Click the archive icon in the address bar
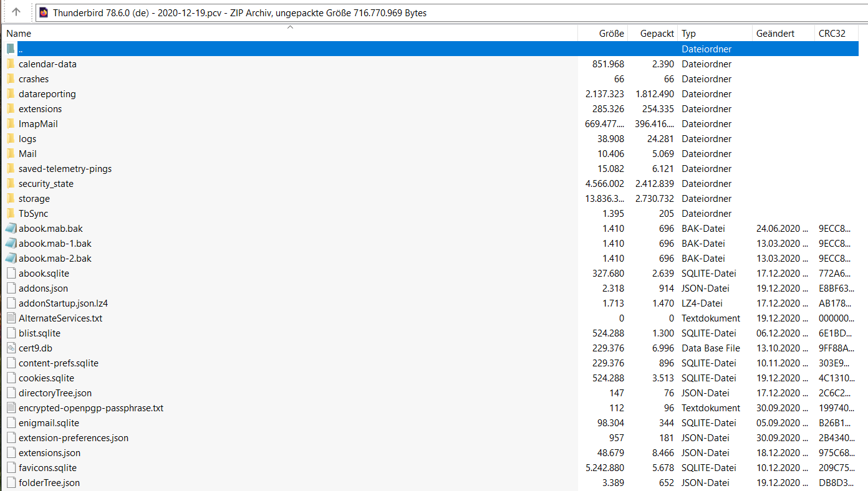The height and width of the screenshot is (491, 868). (x=44, y=12)
